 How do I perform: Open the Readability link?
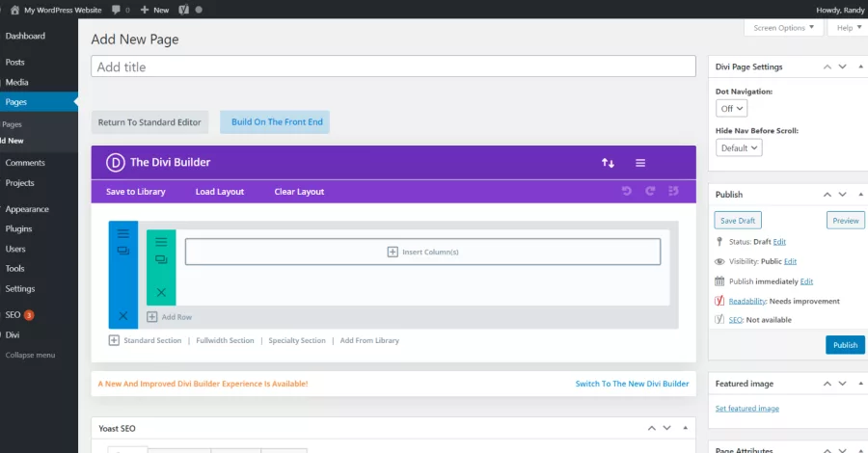tap(746, 301)
